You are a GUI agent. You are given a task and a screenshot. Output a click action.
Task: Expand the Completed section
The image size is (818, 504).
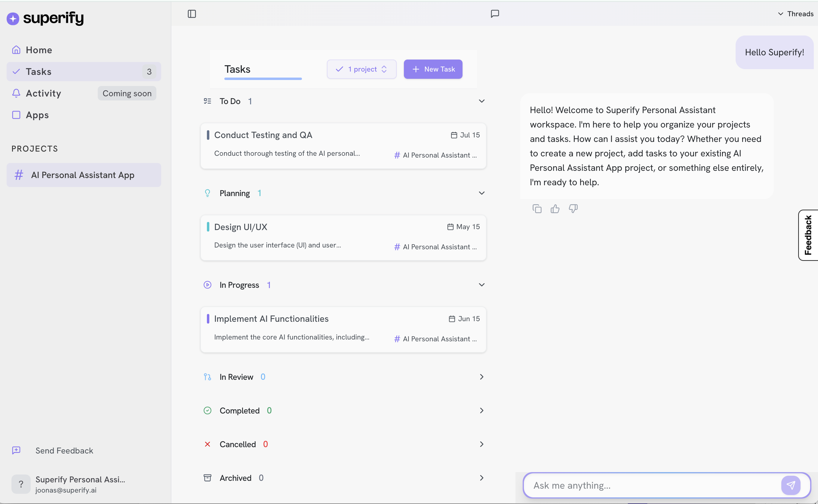click(481, 410)
